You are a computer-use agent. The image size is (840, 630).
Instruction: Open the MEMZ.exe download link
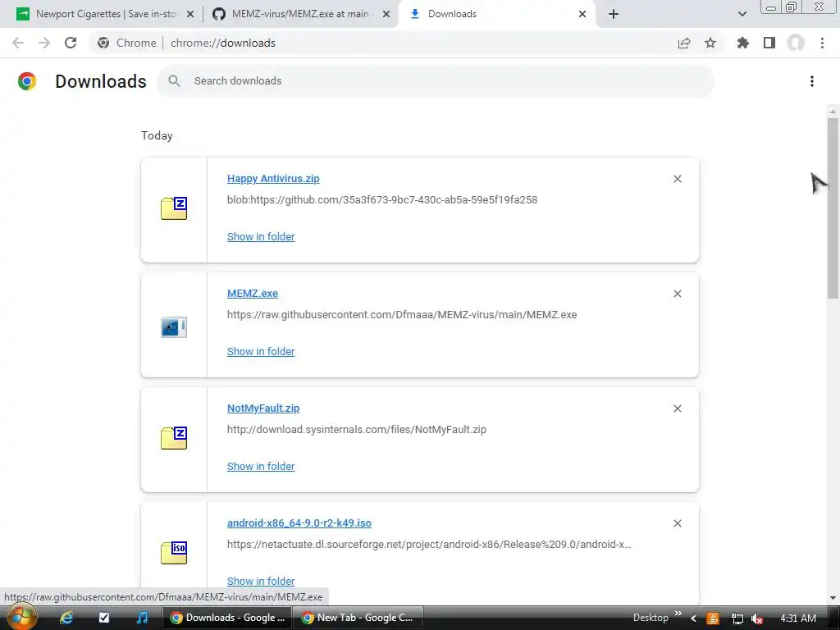click(x=253, y=294)
